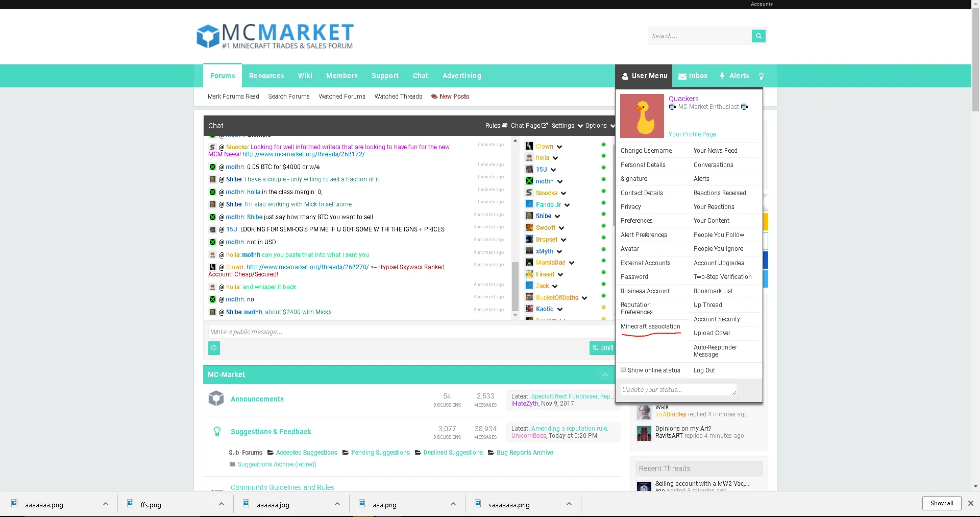
Task: Select Account Upgrades in the user menu
Action: pyautogui.click(x=719, y=263)
